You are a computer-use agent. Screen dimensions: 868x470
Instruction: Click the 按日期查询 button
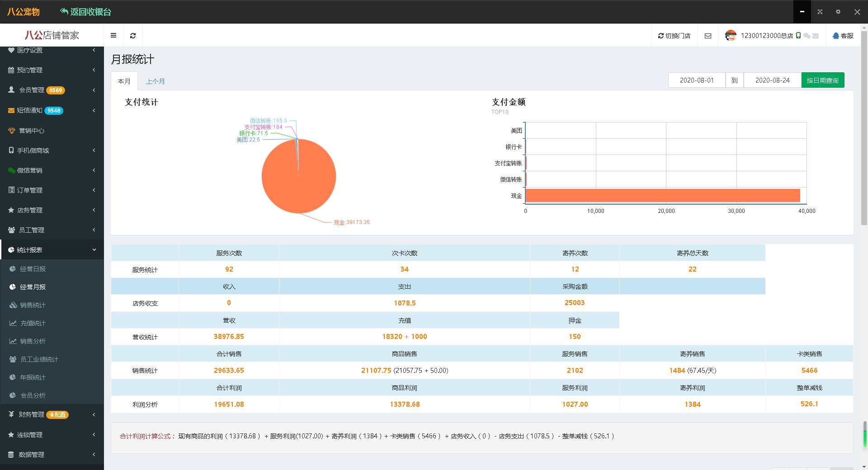[x=822, y=80]
